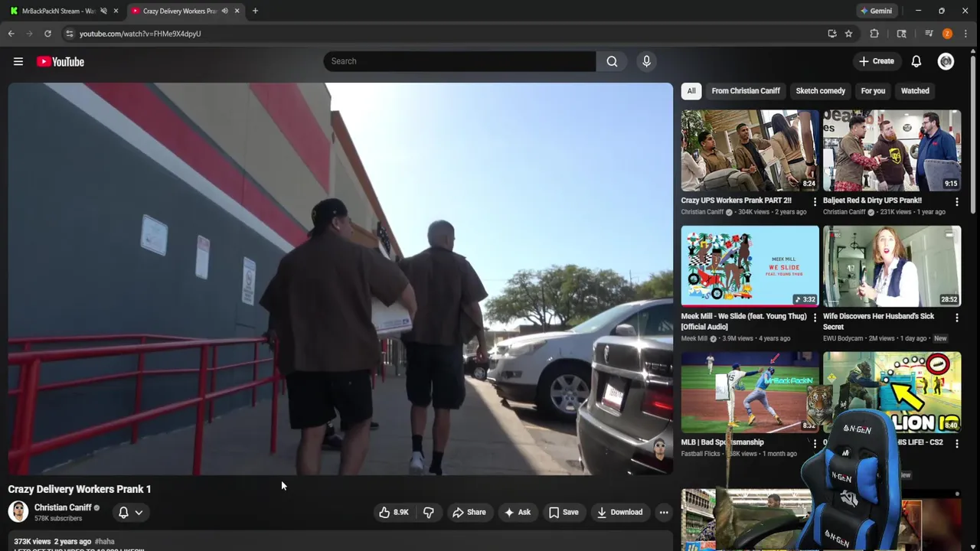Open options for Wife Discovers Husband's Secret video
This screenshot has width=980, height=551.
(x=956, y=317)
